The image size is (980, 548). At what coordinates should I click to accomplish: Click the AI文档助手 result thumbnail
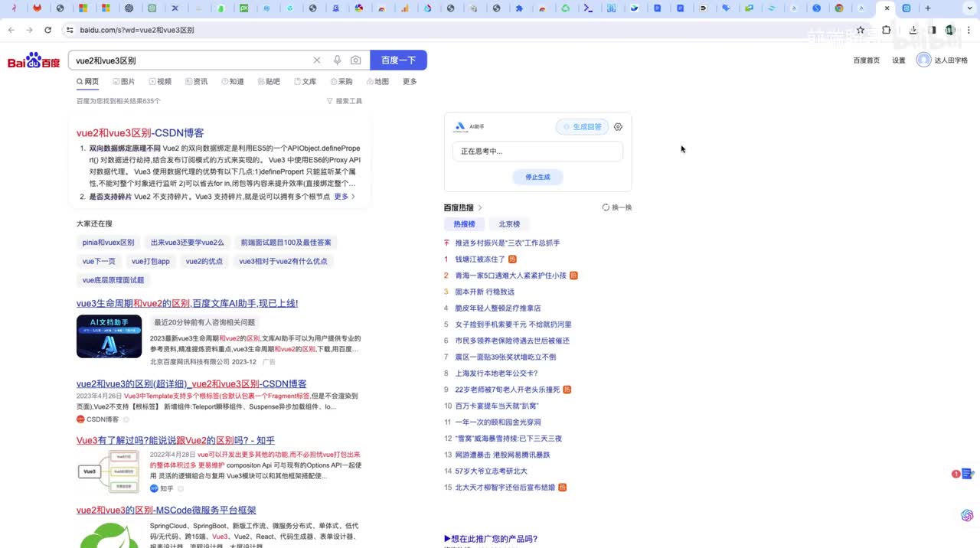click(x=109, y=336)
